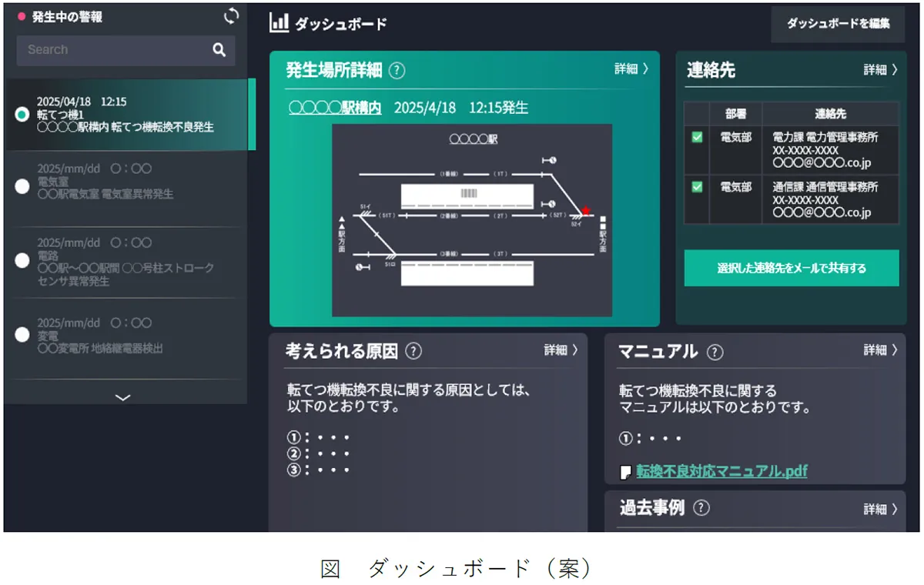Expand more alerts using the bottom chevron
The width and height of the screenshot is (924, 585).
tap(122, 397)
